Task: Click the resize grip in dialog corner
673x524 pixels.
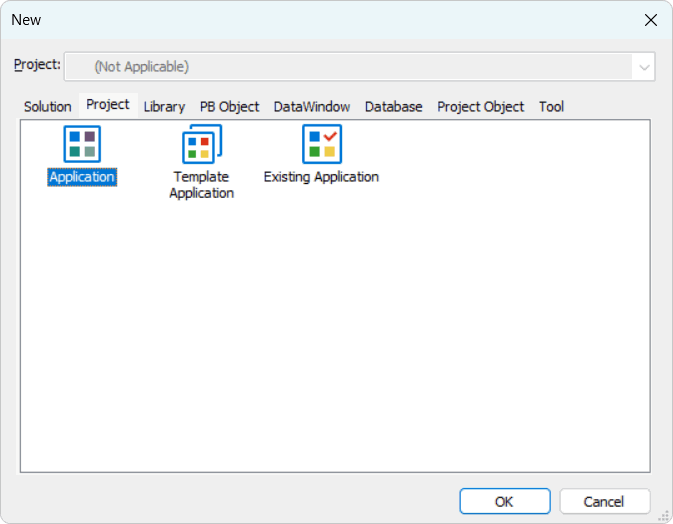Action: [x=664, y=515]
